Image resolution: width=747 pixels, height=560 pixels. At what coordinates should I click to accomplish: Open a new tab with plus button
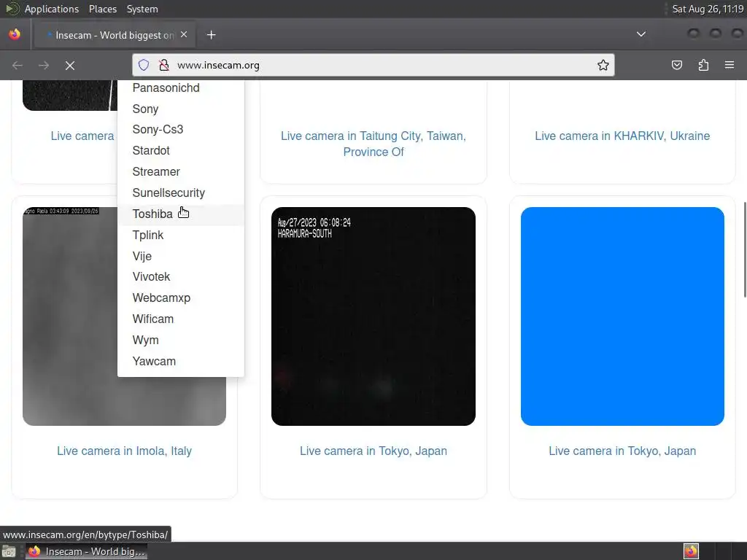point(211,35)
